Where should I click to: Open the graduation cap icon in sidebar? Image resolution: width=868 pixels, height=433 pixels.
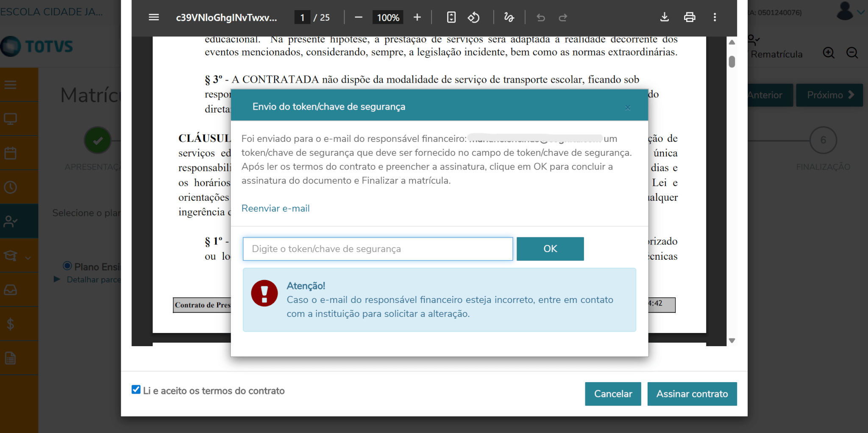[11, 256]
